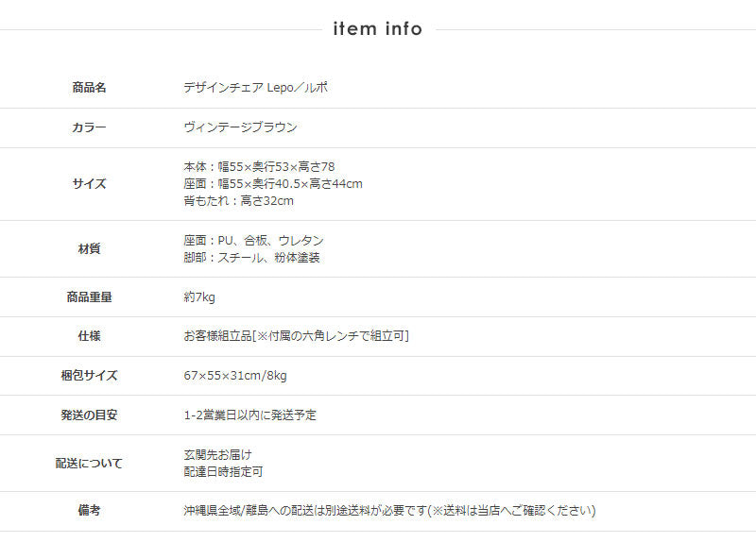Click the 玄関先お届け delivery text

(217, 454)
